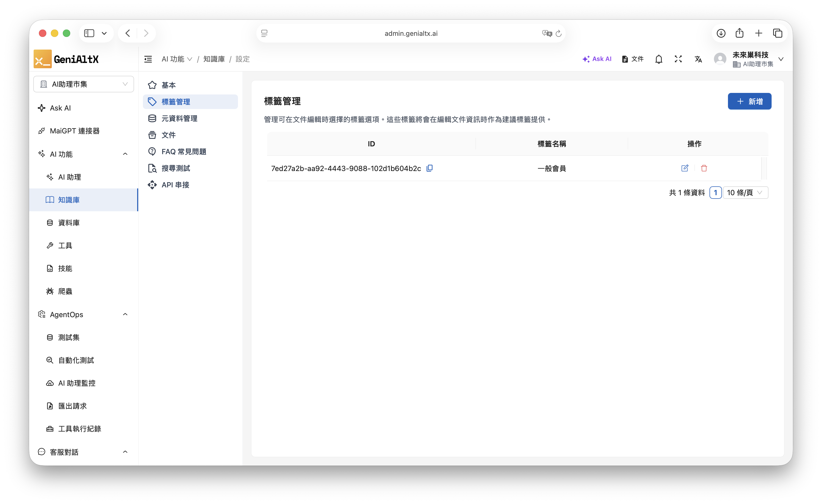
Task: Enter fullscreen mode via expand icon
Action: point(678,59)
